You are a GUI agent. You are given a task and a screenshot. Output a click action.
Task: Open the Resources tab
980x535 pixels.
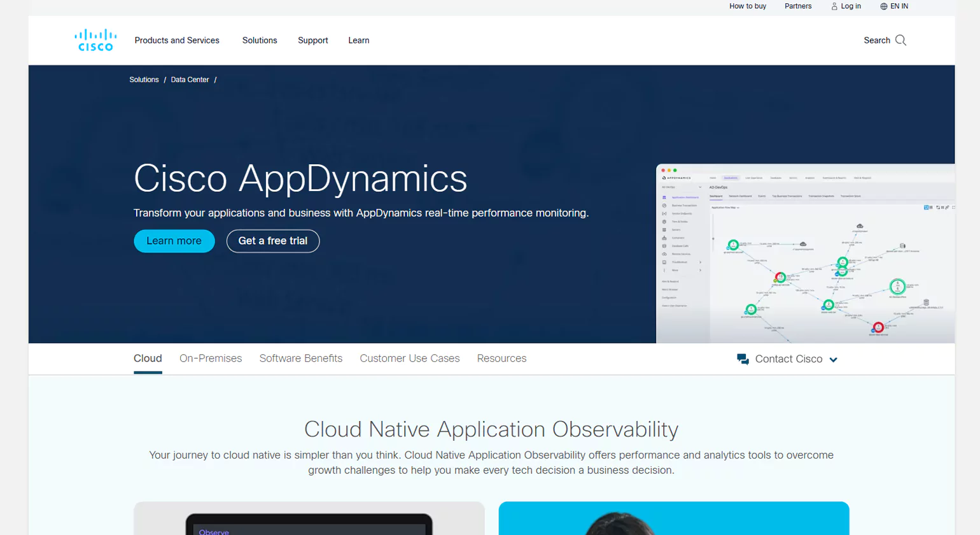(501, 358)
